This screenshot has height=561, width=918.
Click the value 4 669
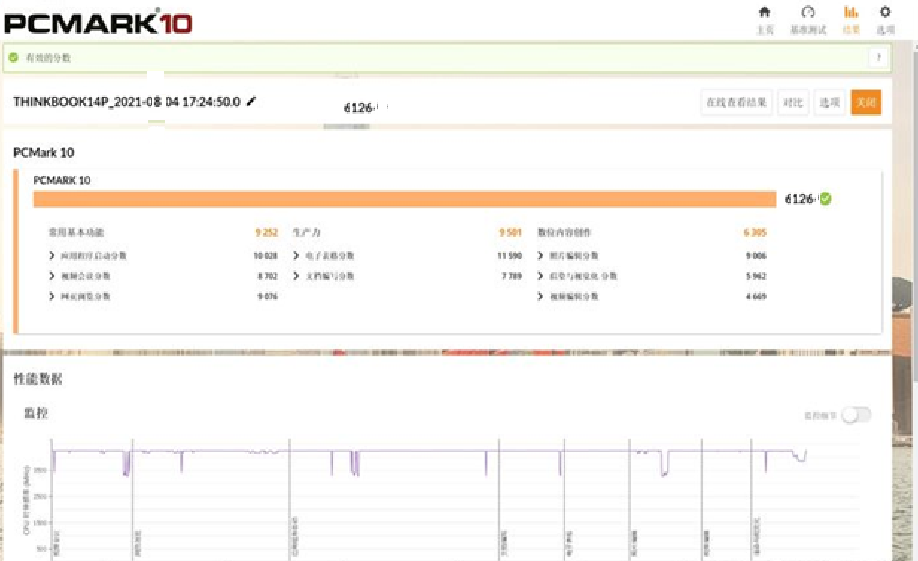756,296
